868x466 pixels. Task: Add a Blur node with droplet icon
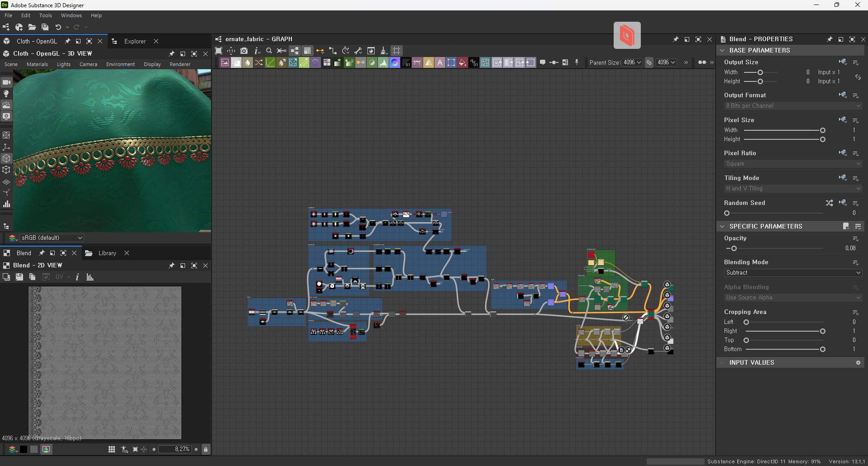tap(248, 62)
